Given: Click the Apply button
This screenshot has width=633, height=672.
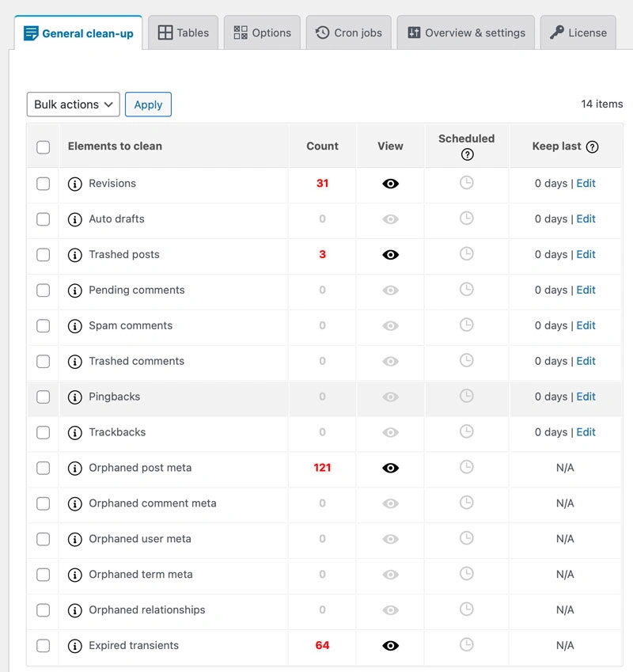Looking at the screenshot, I should pyautogui.click(x=148, y=104).
